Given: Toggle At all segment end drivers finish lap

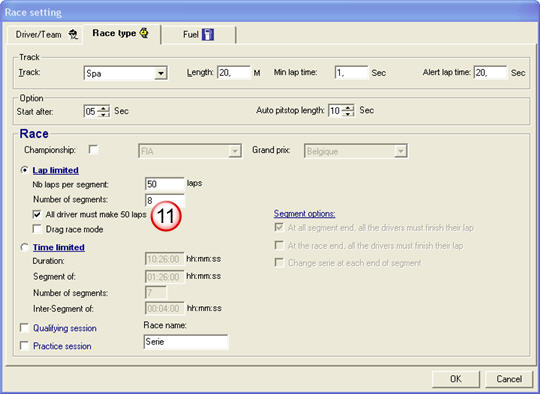Looking at the screenshot, I should (x=279, y=227).
